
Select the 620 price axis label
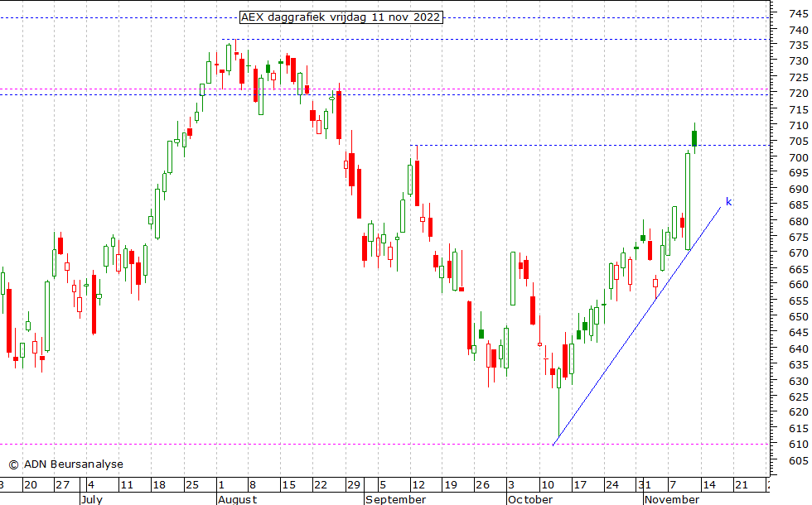pyautogui.click(x=798, y=412)
